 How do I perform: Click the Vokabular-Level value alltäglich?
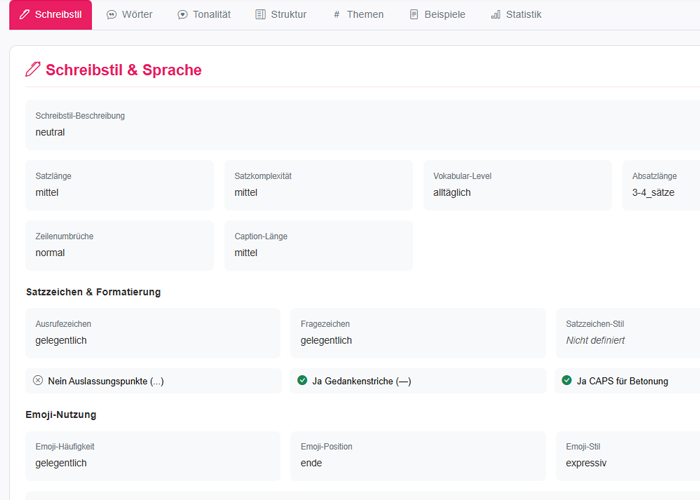[x=452, y=193]
